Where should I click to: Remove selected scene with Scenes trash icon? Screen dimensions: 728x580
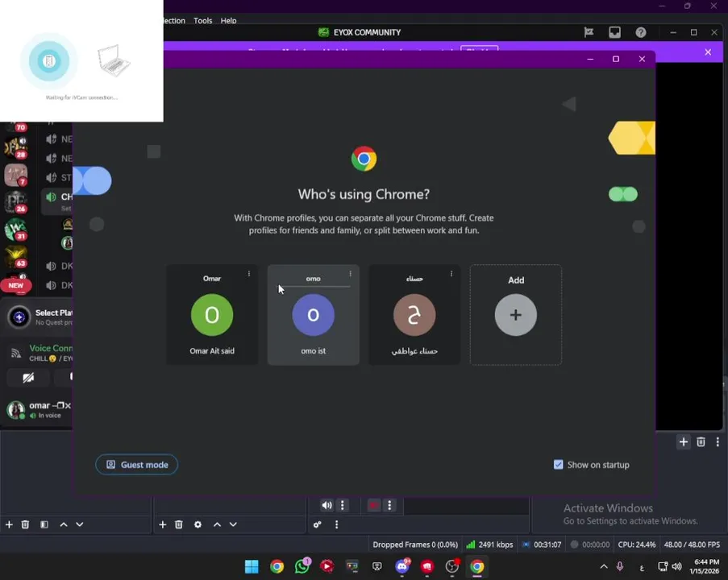(25, 524)
